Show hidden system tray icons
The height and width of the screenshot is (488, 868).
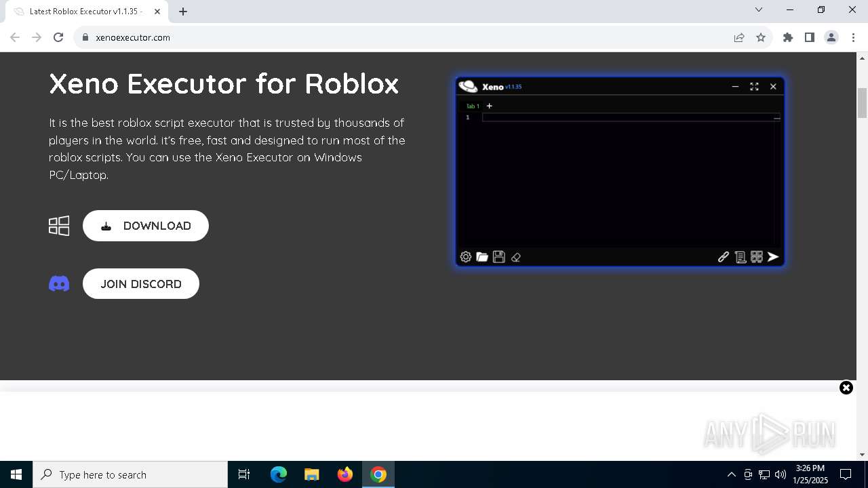pos(731,474)
